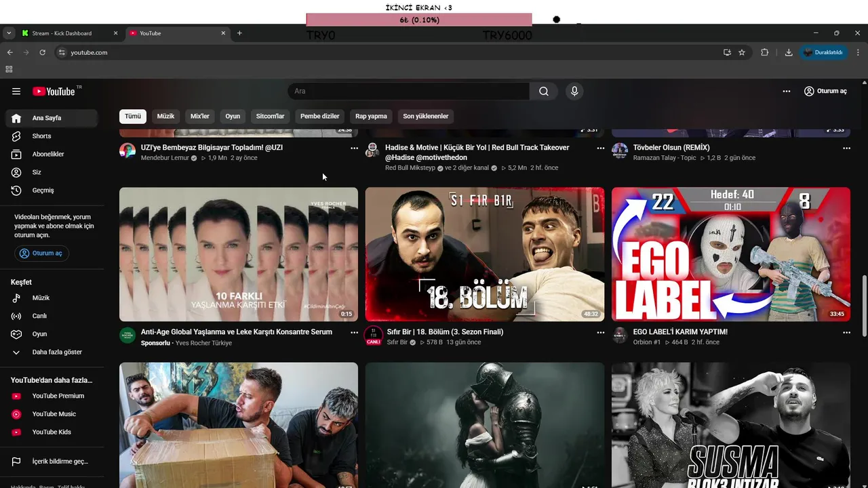
Task: Expand Daha fazla göster in sidebar
Action: tap(53, 352)
